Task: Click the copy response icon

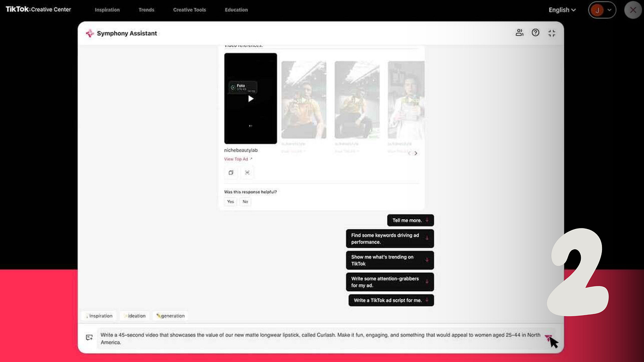Action: pyautogui.click(x=231, y=173)
